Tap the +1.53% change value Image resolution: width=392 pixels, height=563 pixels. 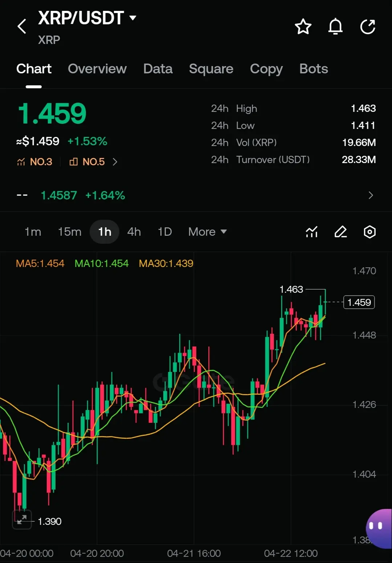pyautogui.click(x=87, y=141)
